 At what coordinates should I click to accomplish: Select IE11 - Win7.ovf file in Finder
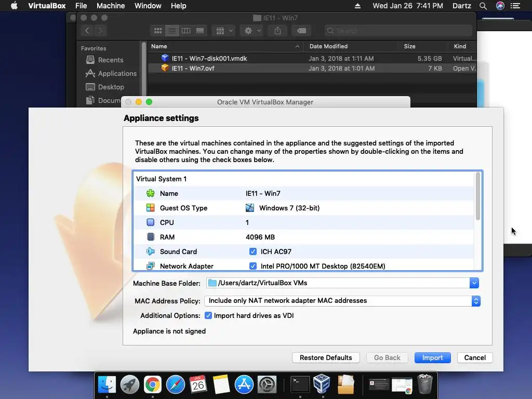pos(312,68)
